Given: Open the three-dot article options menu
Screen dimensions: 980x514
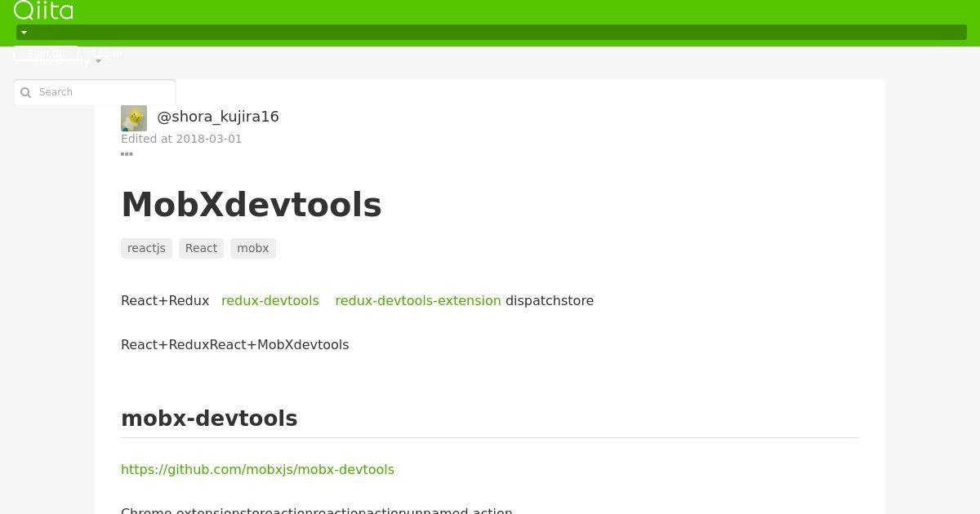Looking at the screenshot, I should pos(127,154).
